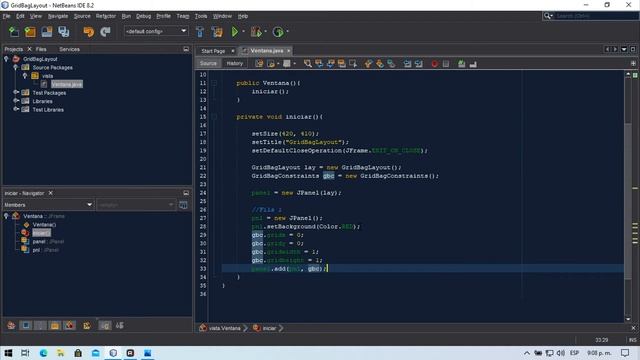
Task: Open the Source menu
Action: coord(82,16)
